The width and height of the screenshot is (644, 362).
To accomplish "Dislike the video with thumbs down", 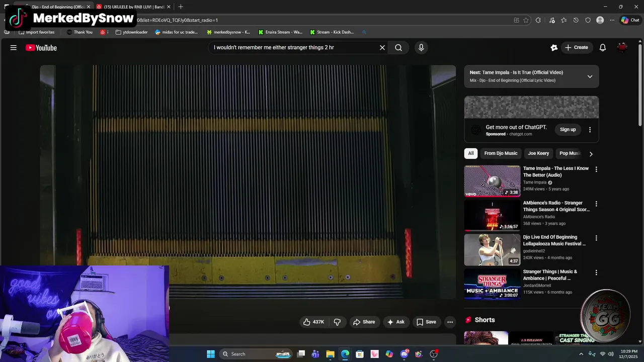I will (338, 322).
